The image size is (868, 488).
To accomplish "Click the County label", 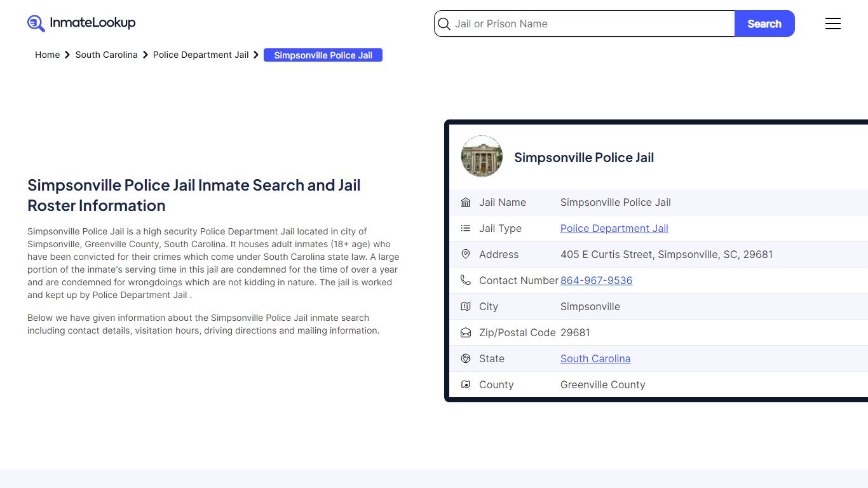I will [496, 384].
